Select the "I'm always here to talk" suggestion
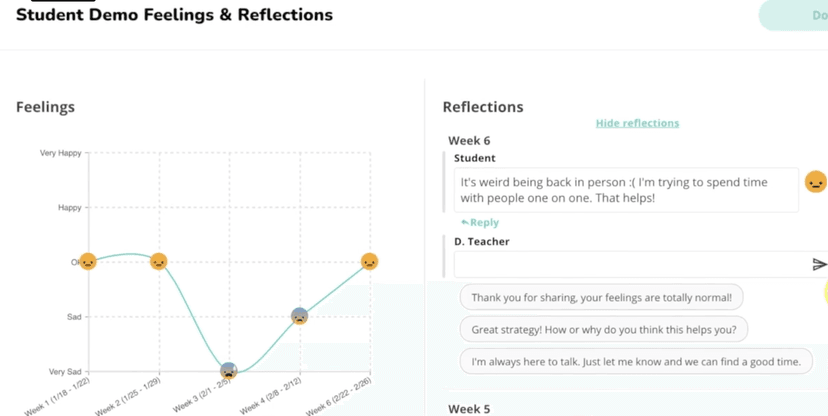This screenshot has height=416, width=828. (x=636, y=361)
